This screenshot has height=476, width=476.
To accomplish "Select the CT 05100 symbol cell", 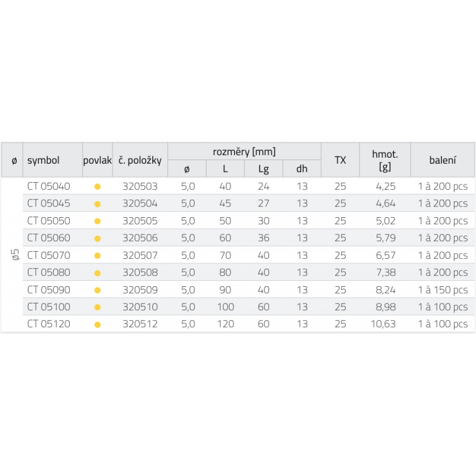I will (x=49, y=307).
